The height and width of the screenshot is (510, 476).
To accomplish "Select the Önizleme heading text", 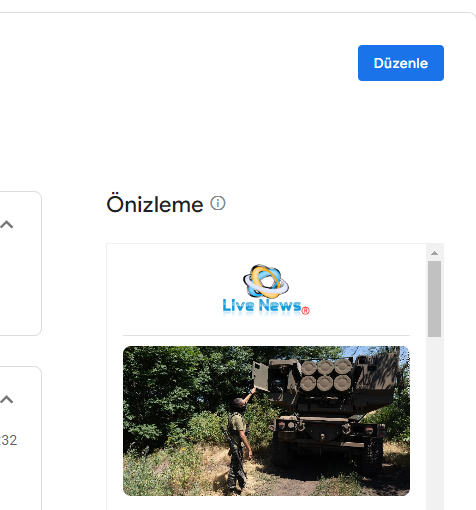I will [155, 204].
